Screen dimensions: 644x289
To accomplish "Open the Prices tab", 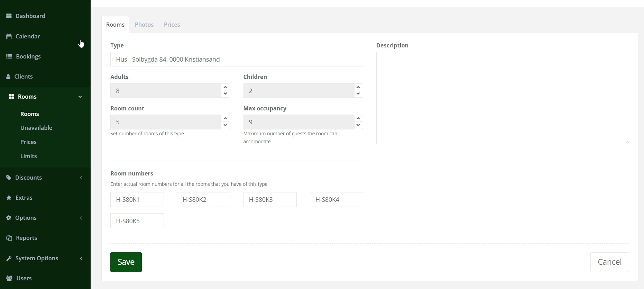I will pos(172,25).
